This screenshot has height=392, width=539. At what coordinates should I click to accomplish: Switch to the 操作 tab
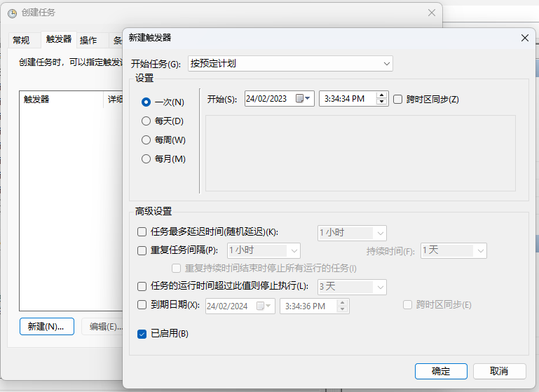click(x=88, y=40)
